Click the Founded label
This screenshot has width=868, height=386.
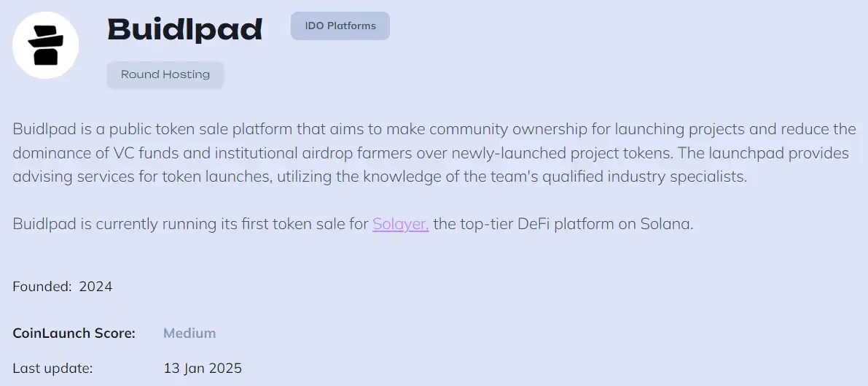[x=42, y=287]
